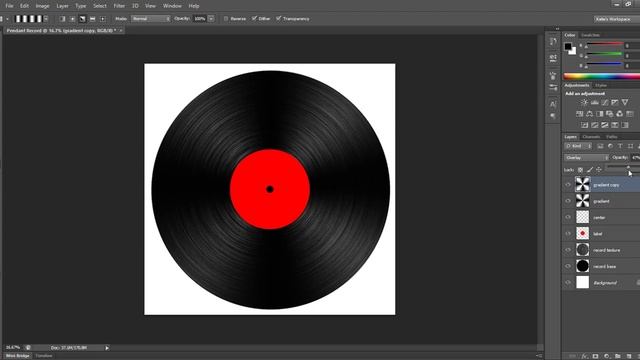Add a Channel Mixer adjustment
Viewport: 640px width, 360px height.
click(620, 114)
